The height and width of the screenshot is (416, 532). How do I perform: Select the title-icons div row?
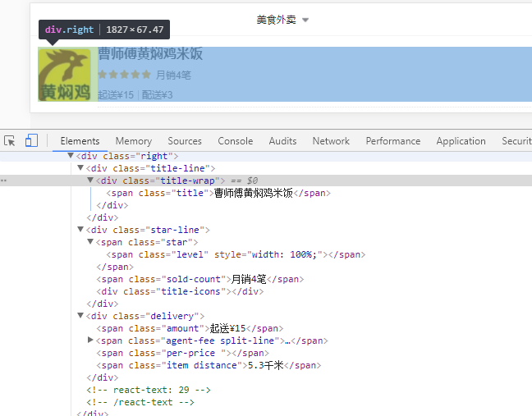pos(180,291)
